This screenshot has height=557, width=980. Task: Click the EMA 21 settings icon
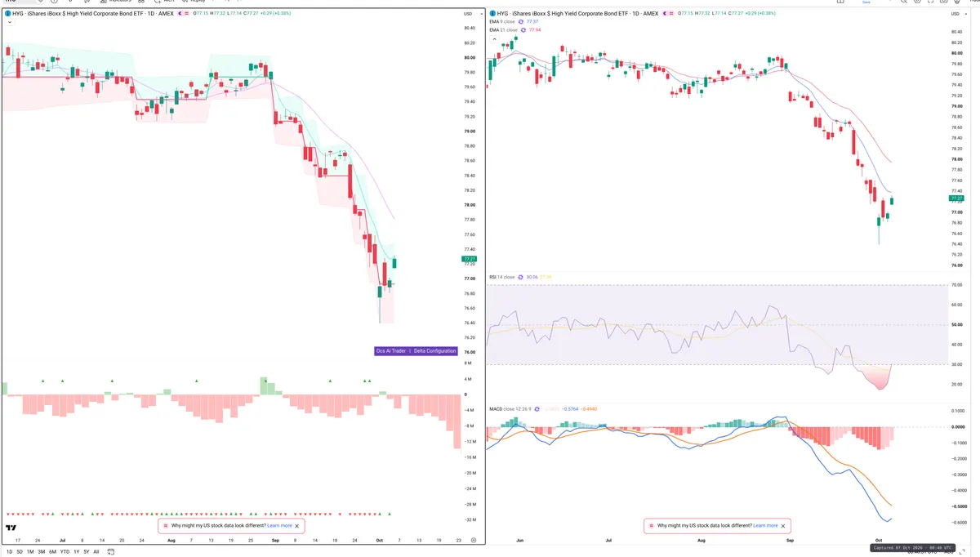coord(524,29)
